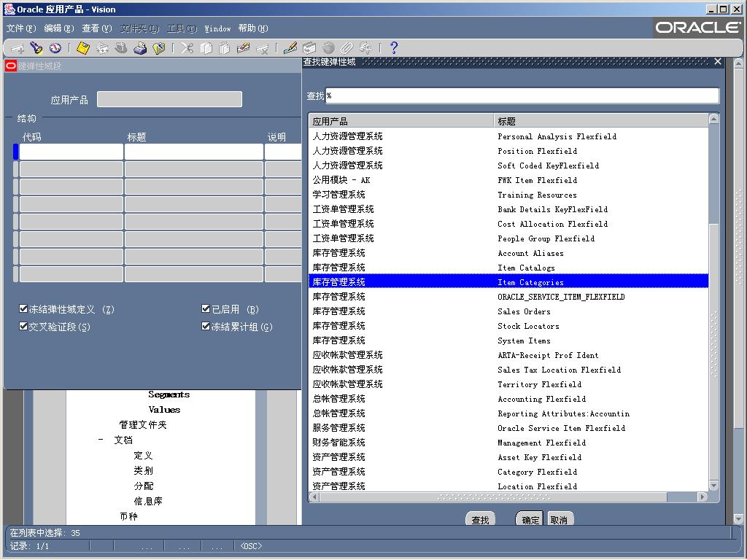This screenshot has width=747, height=560.
Task: Click the Folder Tools toolbar icon
Action: [366, 48]
